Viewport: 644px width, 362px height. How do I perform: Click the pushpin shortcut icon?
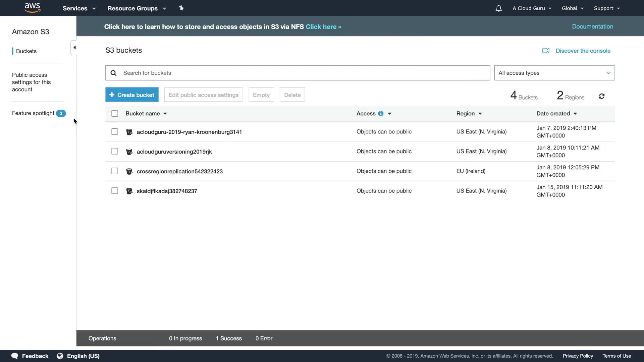point(181,8)
